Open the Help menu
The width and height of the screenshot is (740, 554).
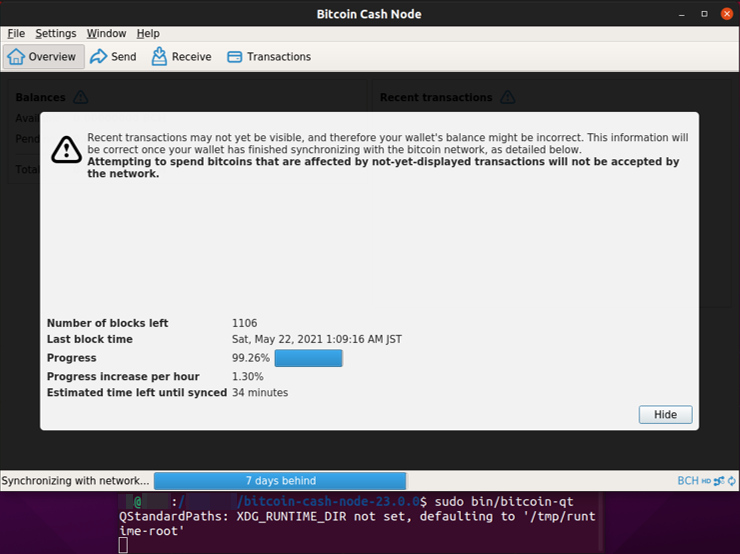click(x=148, y=33)
